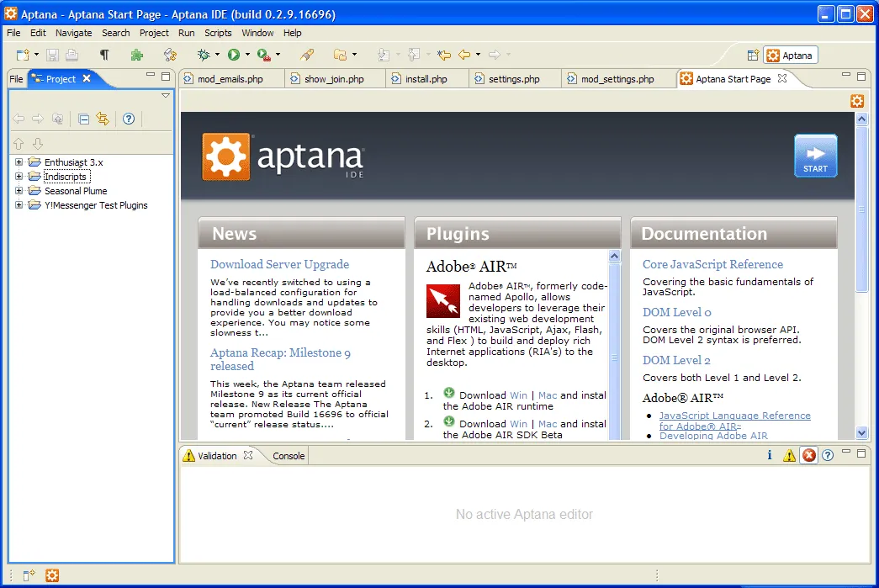879x588 pixels.
Task: Select the External Tools icon with red gear
Action: 263,55
